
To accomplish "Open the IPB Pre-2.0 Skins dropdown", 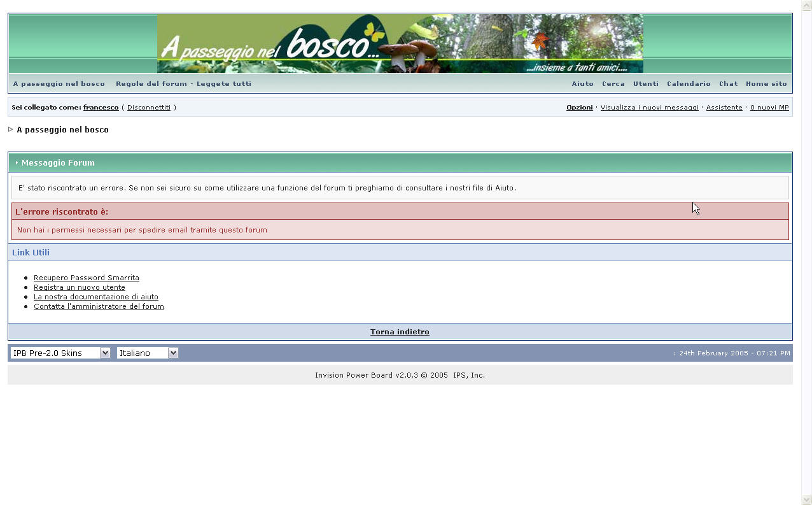I will pos(60,353).
